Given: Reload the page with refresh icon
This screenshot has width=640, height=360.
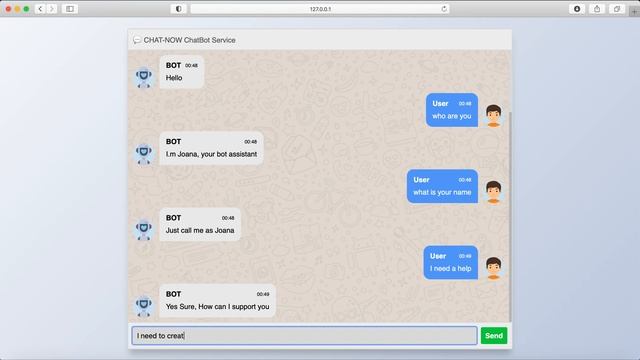Looking at the screenshot, I should coord(444,9).
